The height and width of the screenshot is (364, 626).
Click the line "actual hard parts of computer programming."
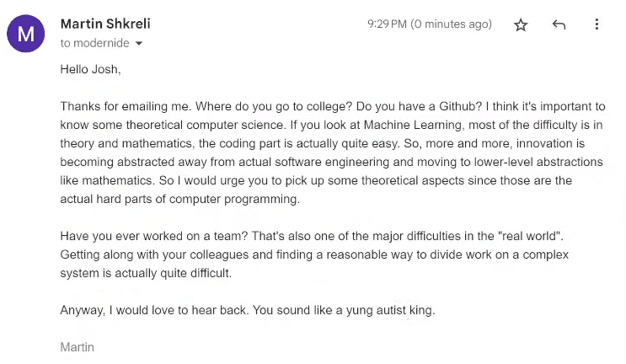[x=180, y=199]
